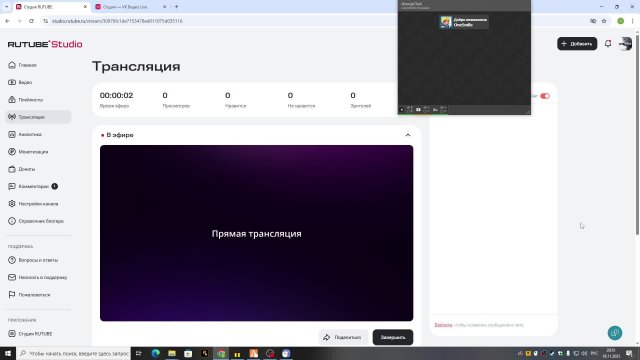Click the Поделиться button

pos(343,338)
